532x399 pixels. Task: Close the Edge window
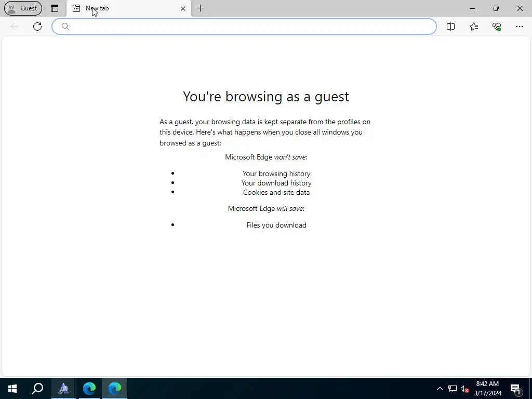coord(520,8)
